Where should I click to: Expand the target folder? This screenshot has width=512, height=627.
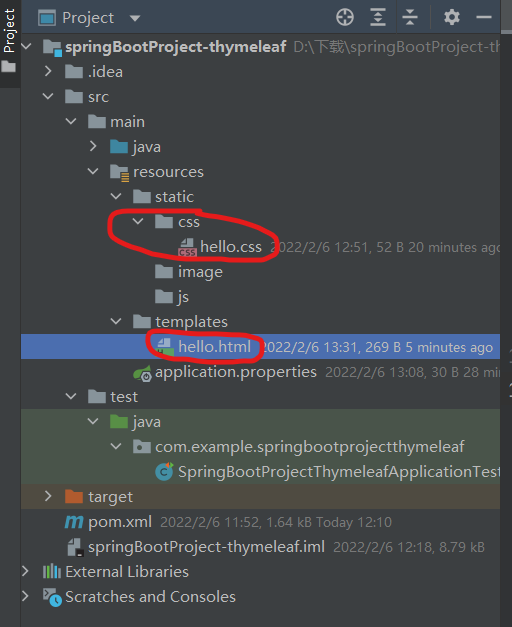point(48,496)
